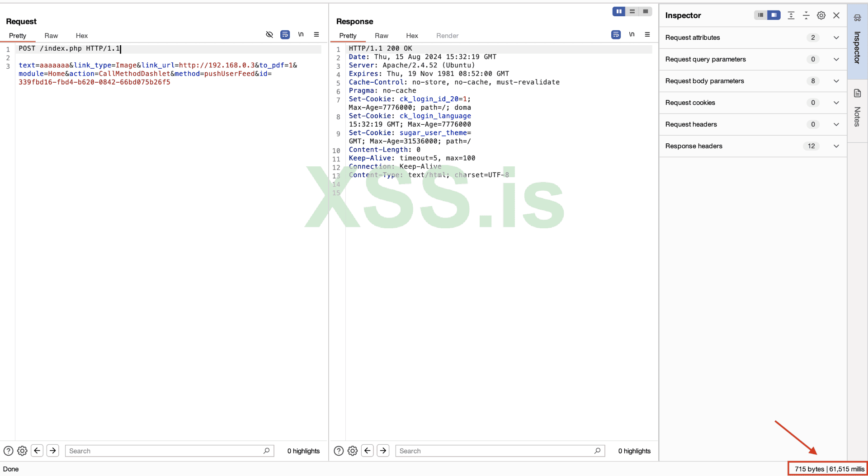The image size is (868, 476).
Task: Close the Inspector panel
Action: pos(836,15)
